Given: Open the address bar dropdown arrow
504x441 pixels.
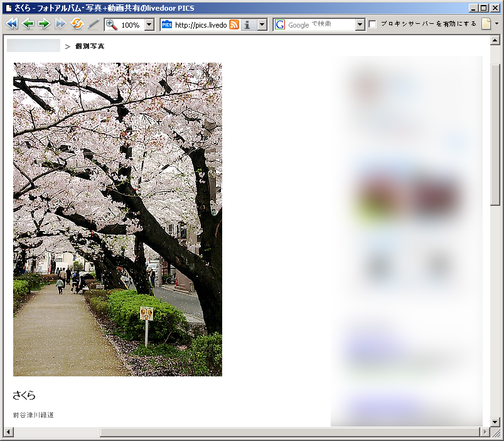Looking at the screenshot, I should [x=262, y=24].
